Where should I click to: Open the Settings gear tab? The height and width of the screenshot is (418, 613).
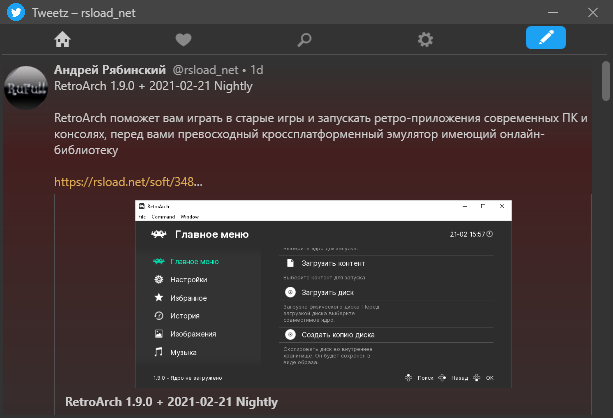425,39
